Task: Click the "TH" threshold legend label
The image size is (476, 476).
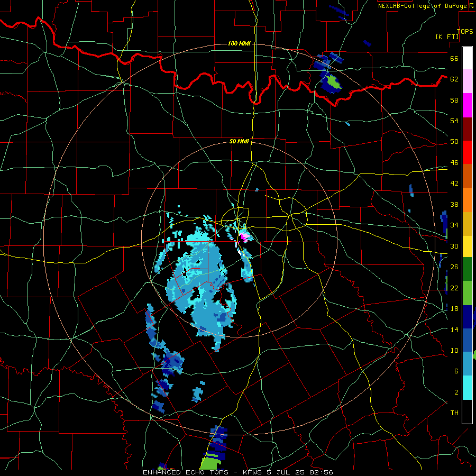Action: pyautogui.click(x=454, y=413)
